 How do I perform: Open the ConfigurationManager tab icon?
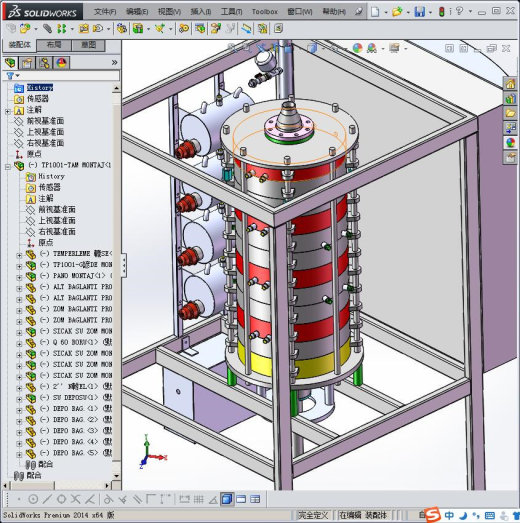tap(44, 63)
